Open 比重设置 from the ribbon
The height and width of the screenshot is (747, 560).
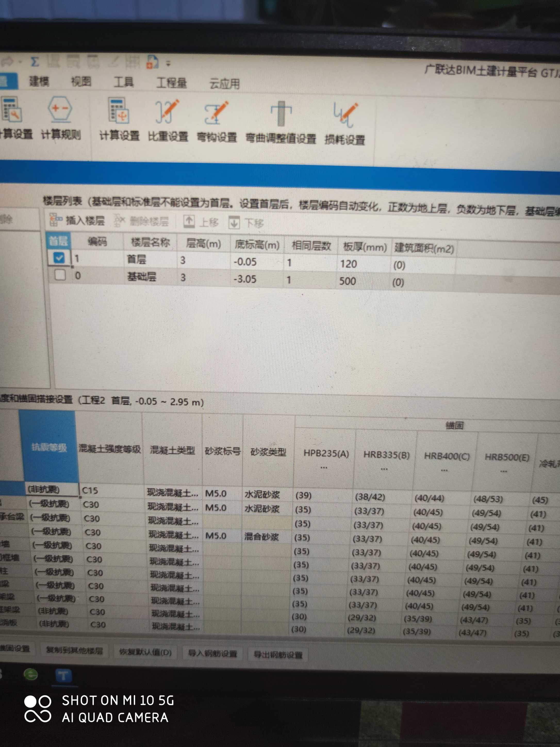coord(168,120)
